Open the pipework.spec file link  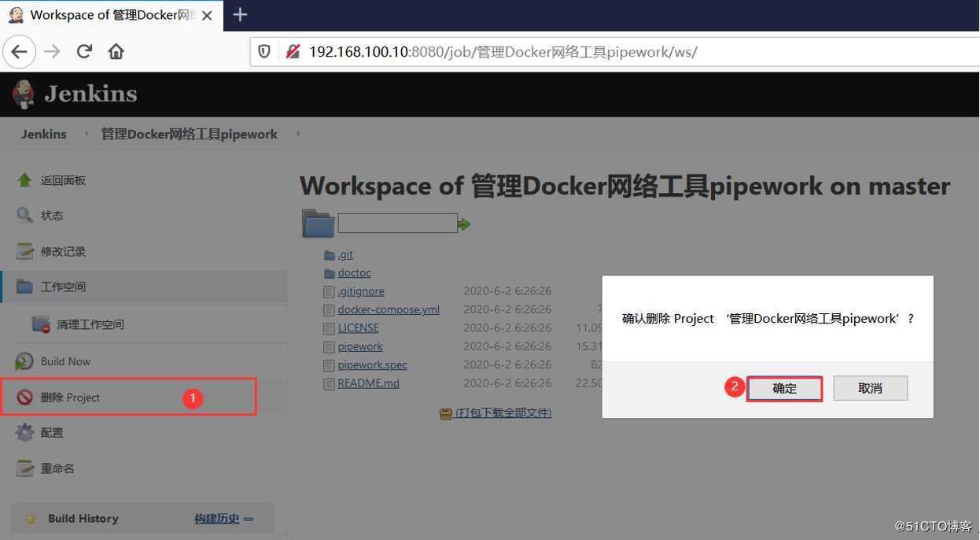click(x=372, y=365)
